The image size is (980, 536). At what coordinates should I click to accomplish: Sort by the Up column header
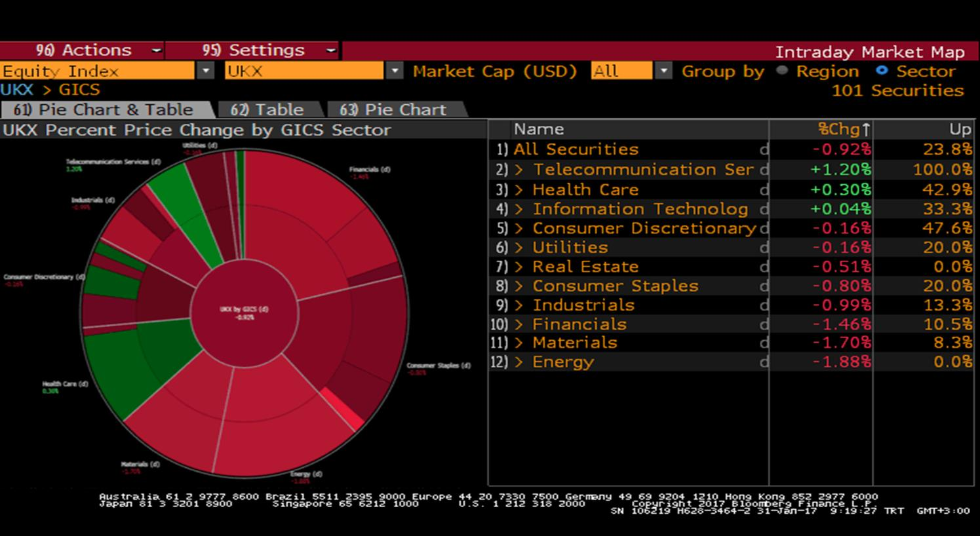960,130
